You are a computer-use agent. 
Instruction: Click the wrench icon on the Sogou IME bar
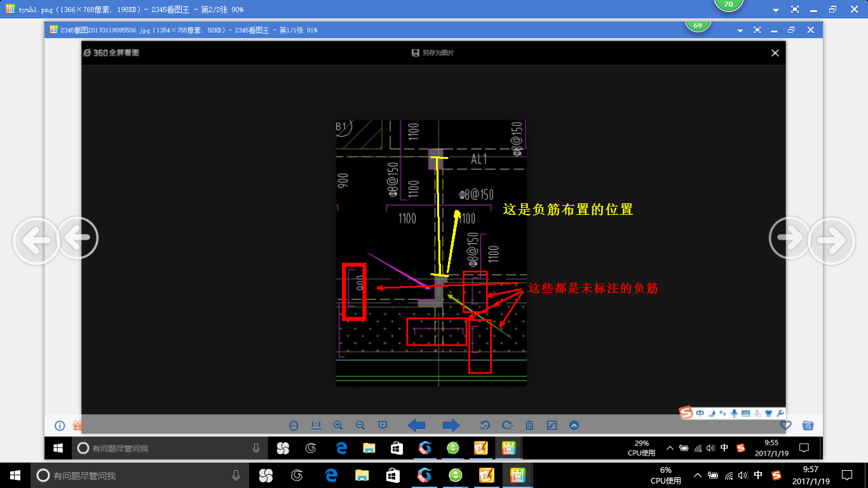pyautogui.click(x=780, y=413)
